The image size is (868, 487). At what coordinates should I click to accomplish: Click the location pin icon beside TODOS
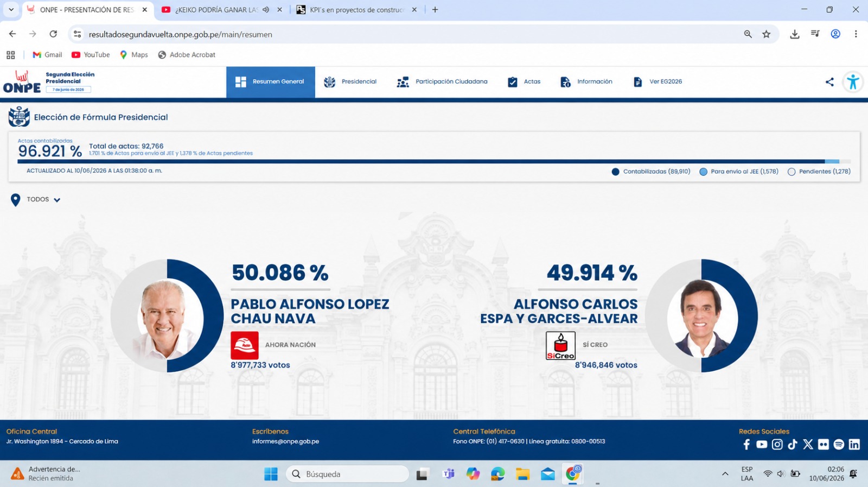tap(15, 200)
